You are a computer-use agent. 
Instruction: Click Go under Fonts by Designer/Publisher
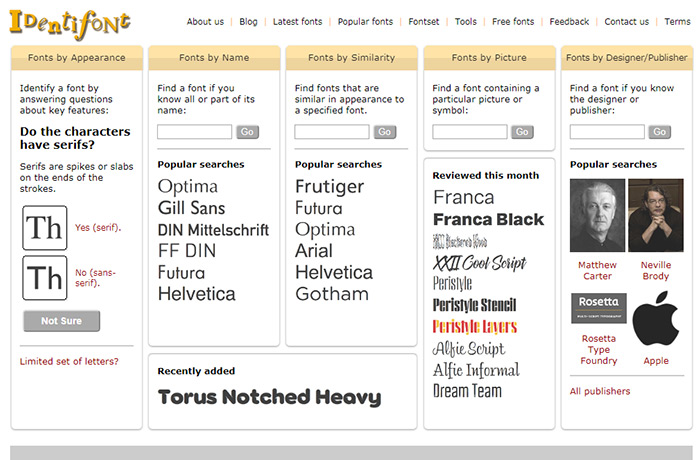(x=660, y=132)
